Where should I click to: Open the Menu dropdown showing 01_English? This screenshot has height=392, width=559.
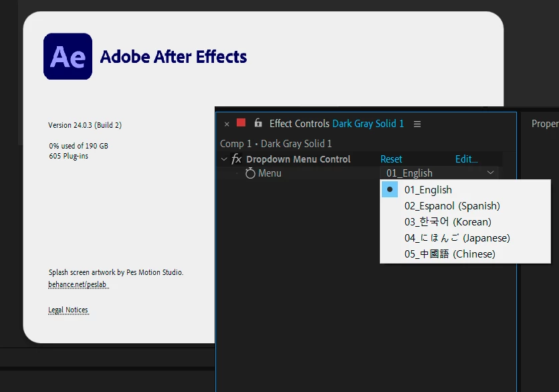click(439, 173)
